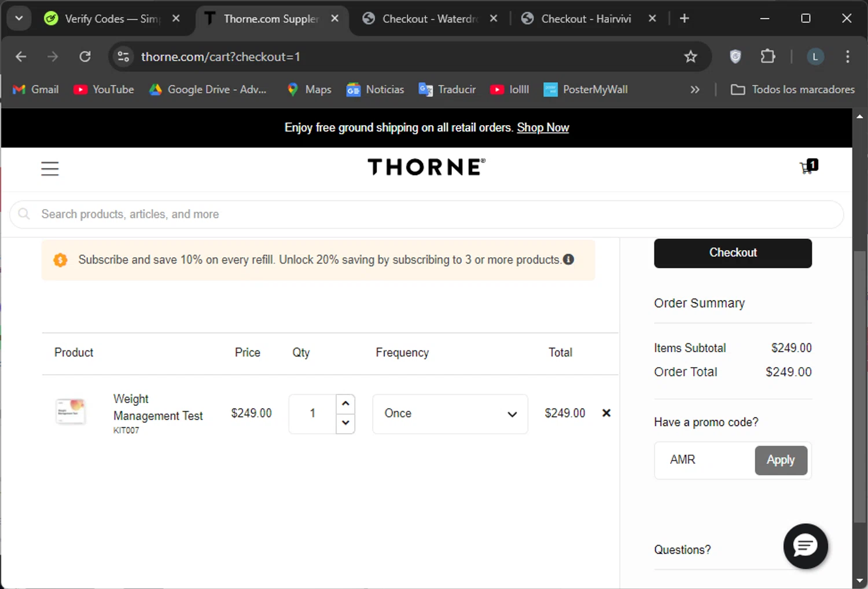The image size is (868, 589).
Task: Click the Items Subtotal label
Action: point(690,348)
